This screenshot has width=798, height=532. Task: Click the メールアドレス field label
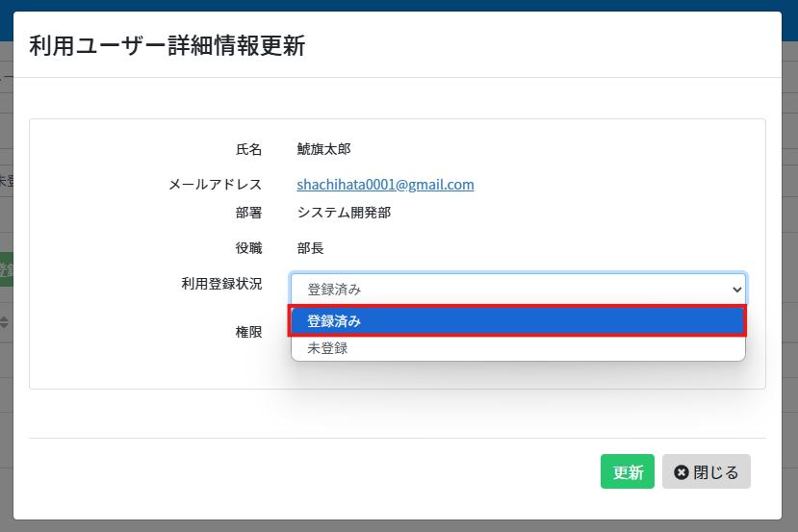(215, 184)
